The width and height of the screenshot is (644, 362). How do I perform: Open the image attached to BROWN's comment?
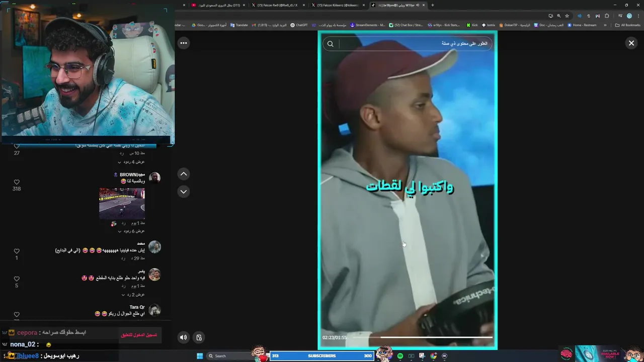122,204
